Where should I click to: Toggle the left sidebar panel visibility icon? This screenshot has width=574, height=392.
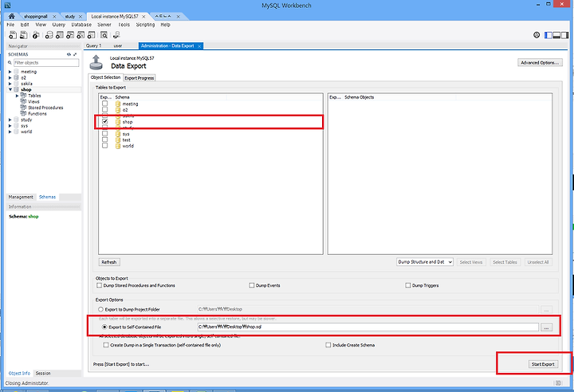click(548, 35)
